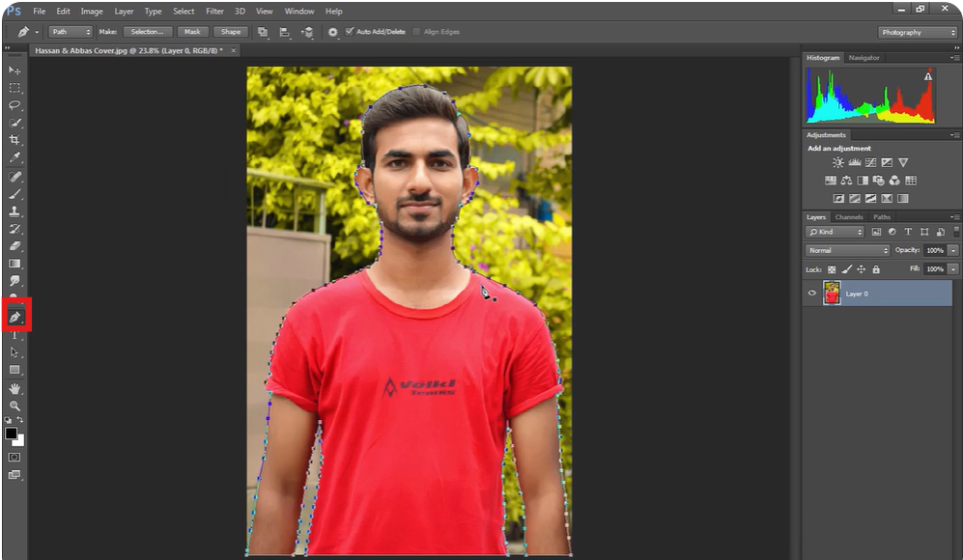Open the Opacity slider arrow

[953, 250]
